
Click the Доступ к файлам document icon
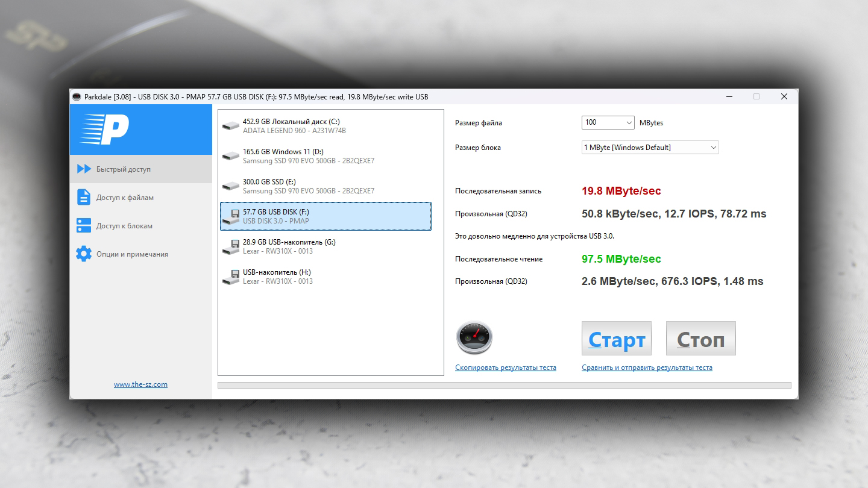[84, 197]
